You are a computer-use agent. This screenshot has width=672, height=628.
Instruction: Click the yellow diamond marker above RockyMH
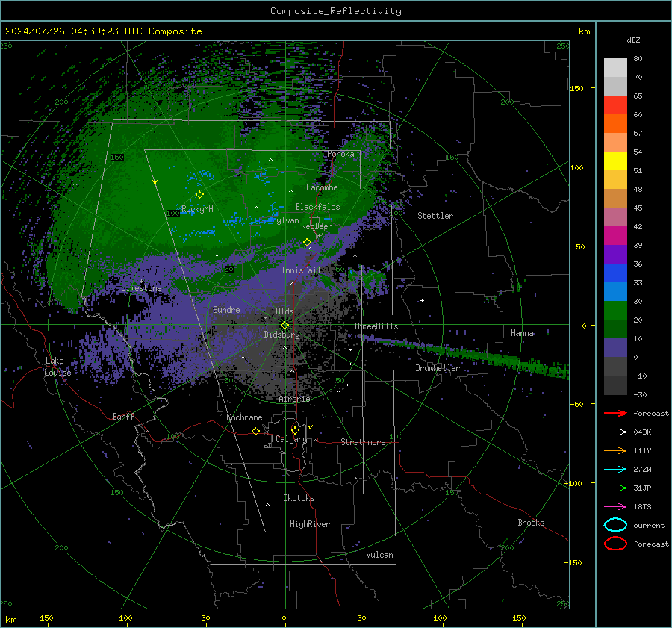[199, 195]
